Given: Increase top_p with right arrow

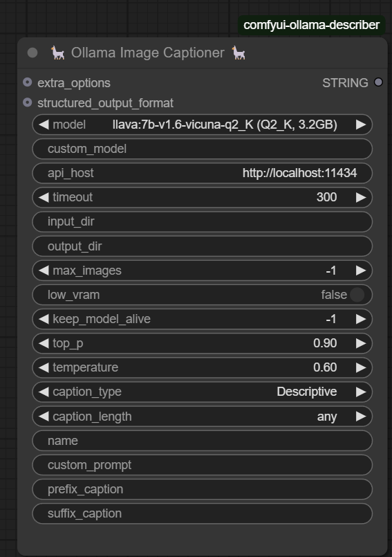Looking at the screenshot, I should [x=361, y=343].
